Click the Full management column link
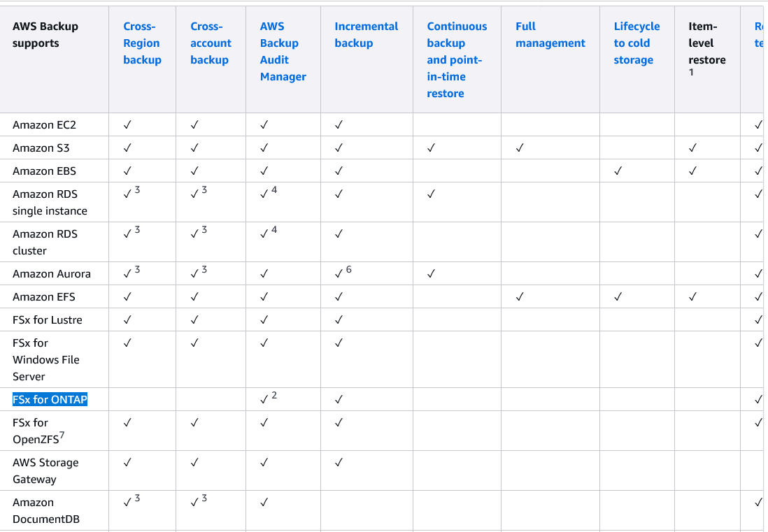Viewport: 768px width, 532px height. [550, 35]
